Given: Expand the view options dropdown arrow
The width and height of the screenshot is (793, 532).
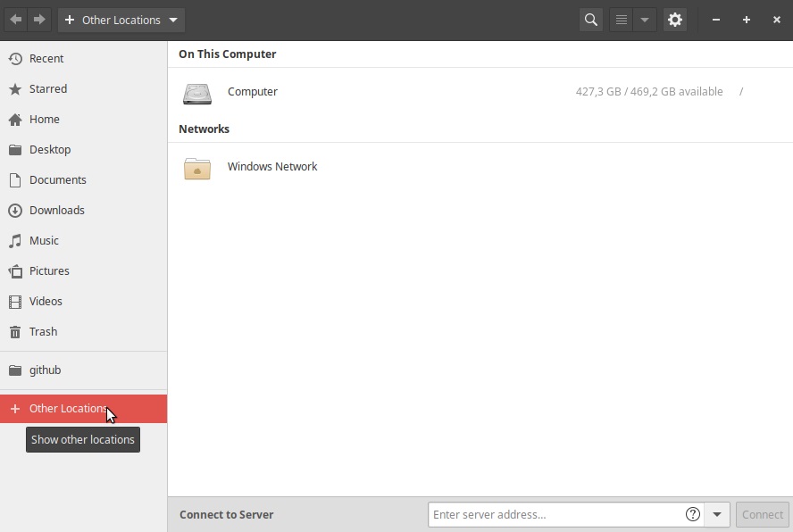Looking at the screenshot, I should point(645,20).
